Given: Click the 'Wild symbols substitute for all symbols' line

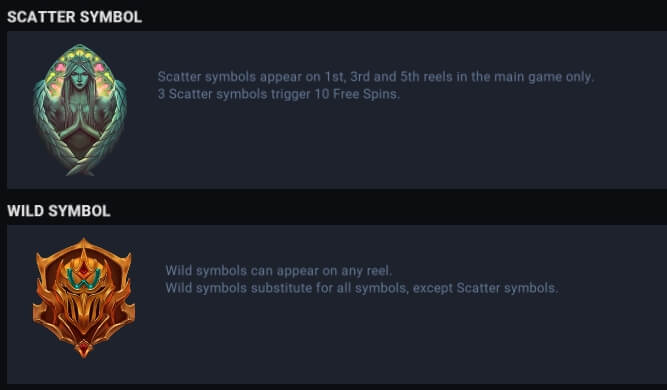Looking at the screenshot, I should pos(362,288).
